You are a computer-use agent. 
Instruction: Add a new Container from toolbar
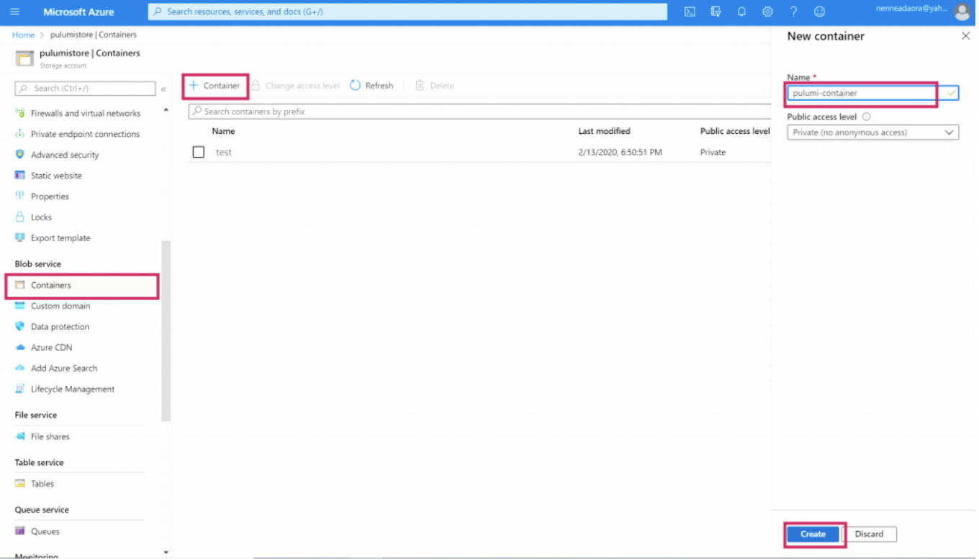[x=215, y=86]
